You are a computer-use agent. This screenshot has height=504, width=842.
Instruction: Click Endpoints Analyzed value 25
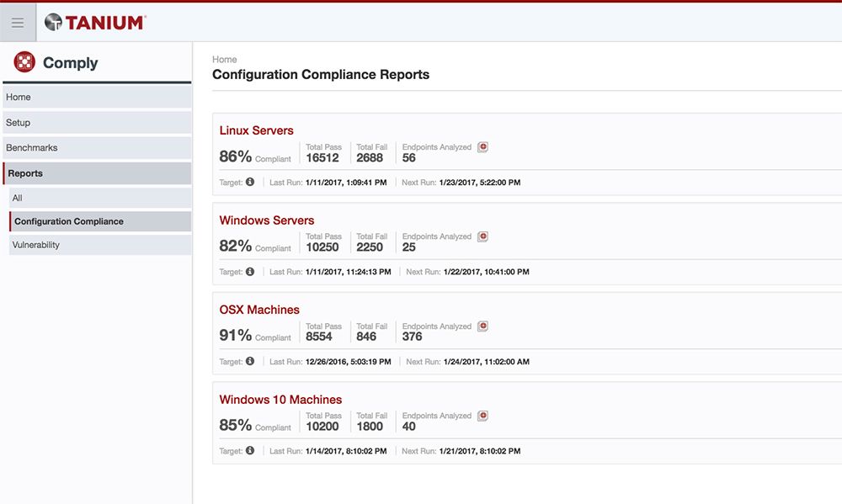(x=408, y=247)
